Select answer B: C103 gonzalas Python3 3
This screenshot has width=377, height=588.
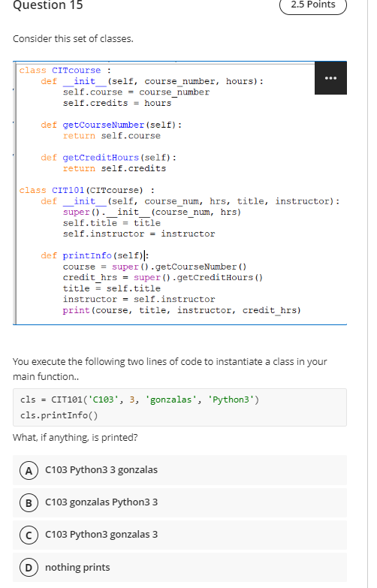pos(179,502)
